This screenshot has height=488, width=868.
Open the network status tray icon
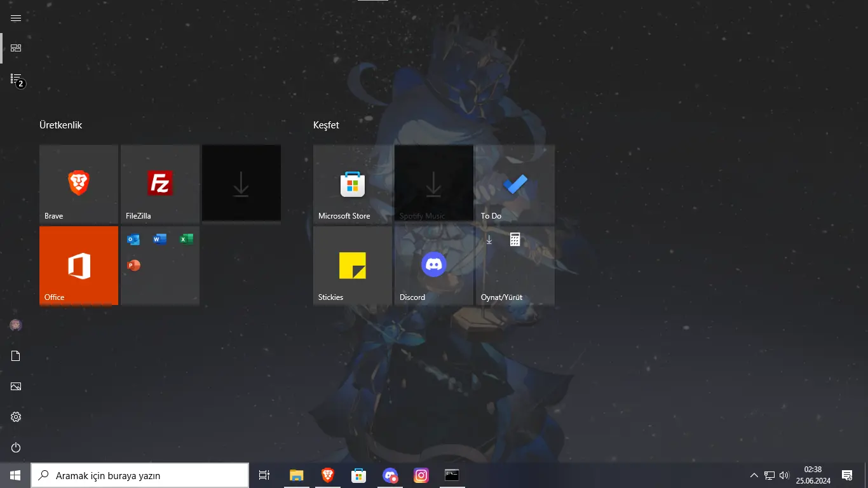[x=770, y=475]
